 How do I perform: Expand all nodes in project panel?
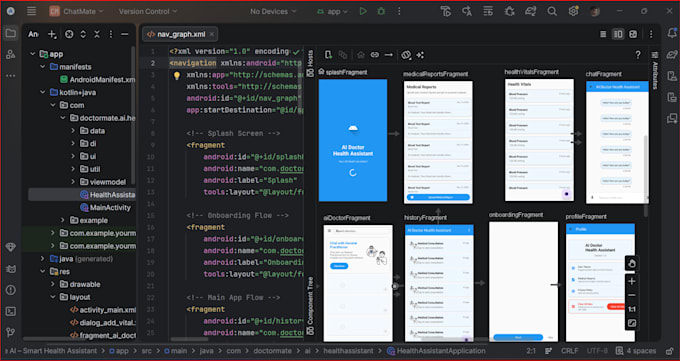click(x=83, y=34)
